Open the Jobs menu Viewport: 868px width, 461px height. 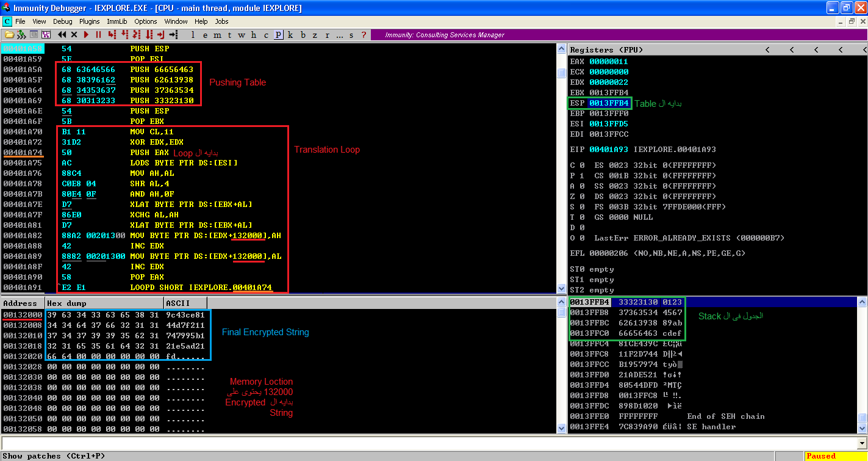pos(221,21)
